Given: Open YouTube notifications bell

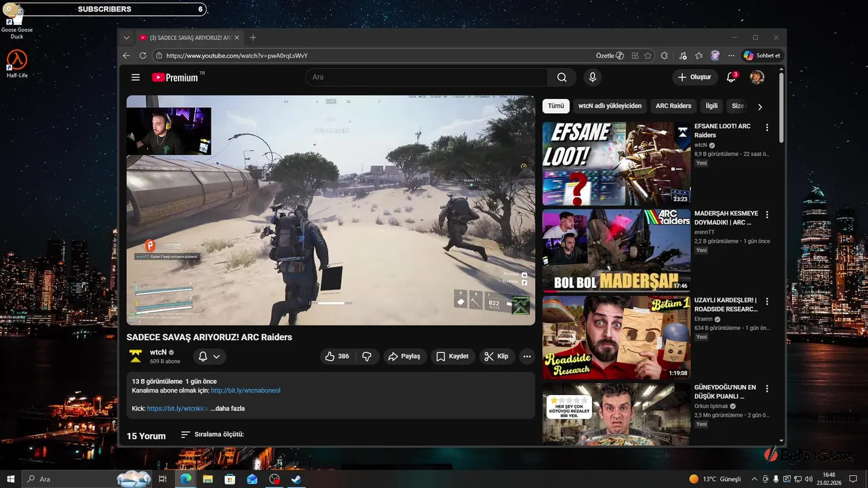Looking at the screenshot, I should (x=732, y=77).
